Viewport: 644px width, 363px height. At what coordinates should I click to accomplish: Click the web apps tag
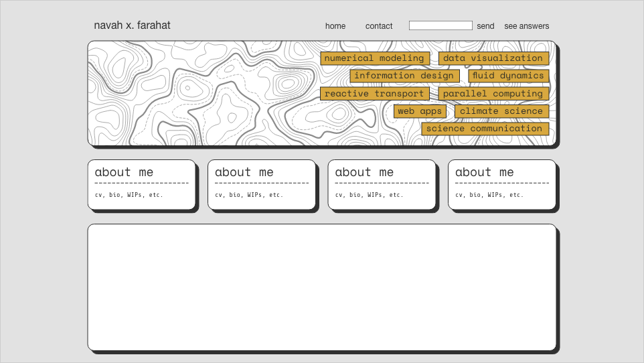click(420, 111)
